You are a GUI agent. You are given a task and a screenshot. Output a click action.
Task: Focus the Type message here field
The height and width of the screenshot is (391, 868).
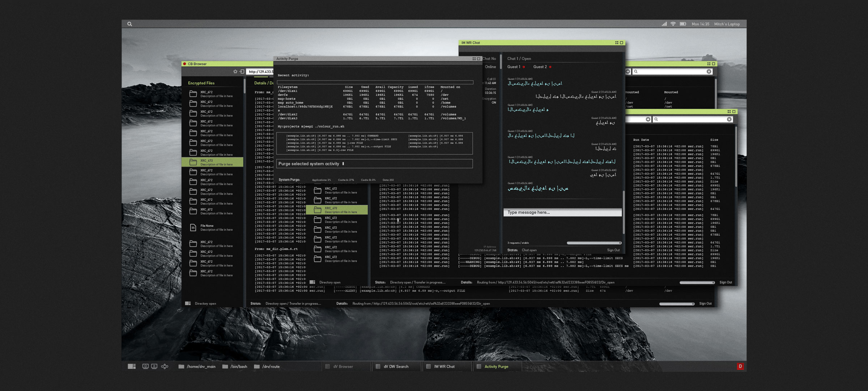pos(562,213)
